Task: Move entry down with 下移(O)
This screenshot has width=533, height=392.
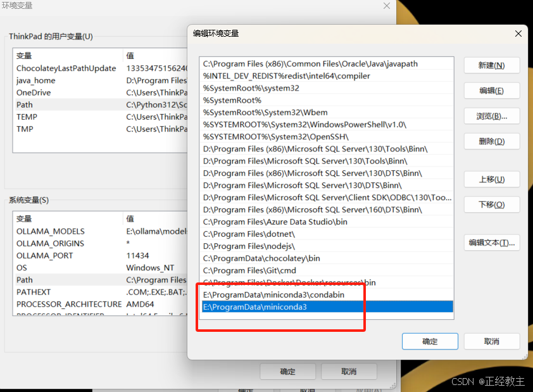Action: coord(491,205)
